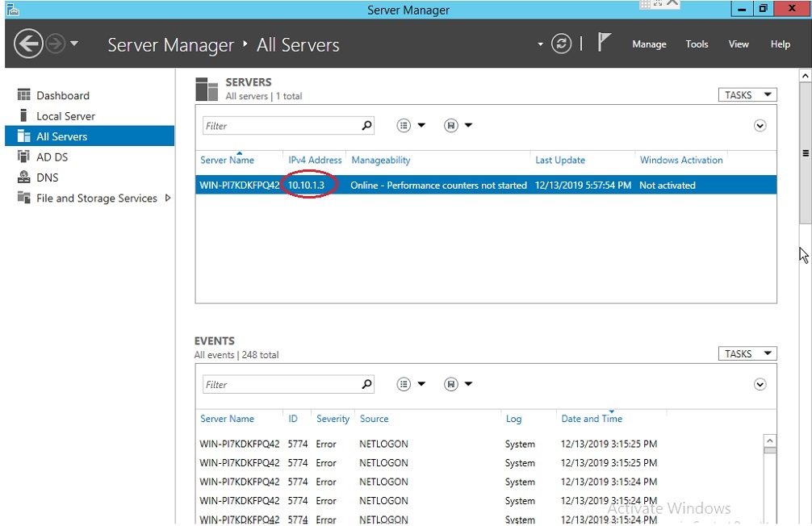Image resolution: width=812 pixels, height=526 pixels.
Task: Select Local Server in the sidebar
Action: tap(90, 116)
